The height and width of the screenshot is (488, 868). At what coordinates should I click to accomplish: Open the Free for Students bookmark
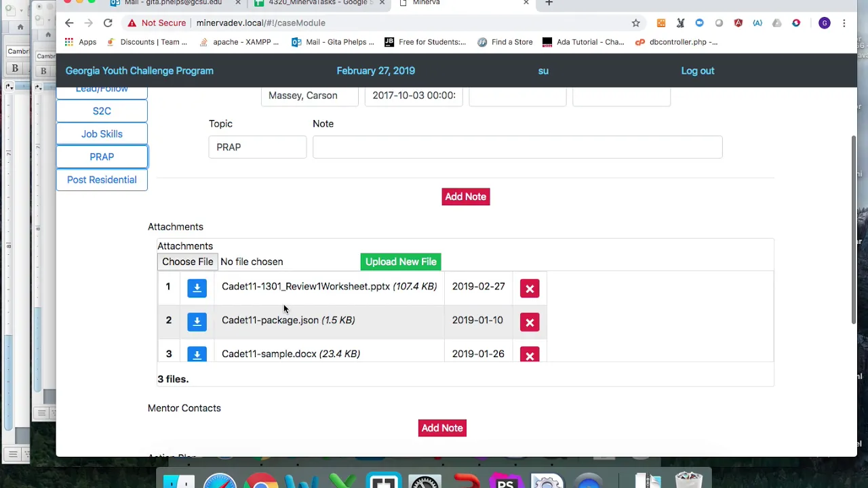[425, 42]
